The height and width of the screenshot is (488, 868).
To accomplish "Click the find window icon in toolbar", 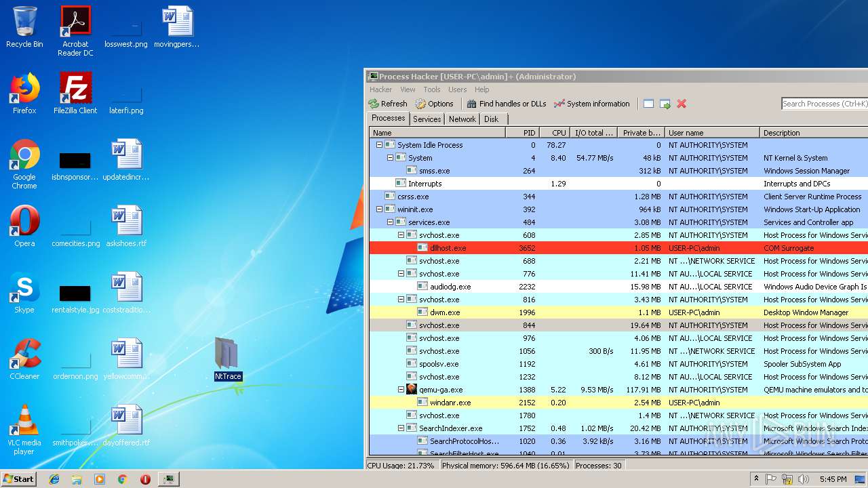I will [648, 104].
